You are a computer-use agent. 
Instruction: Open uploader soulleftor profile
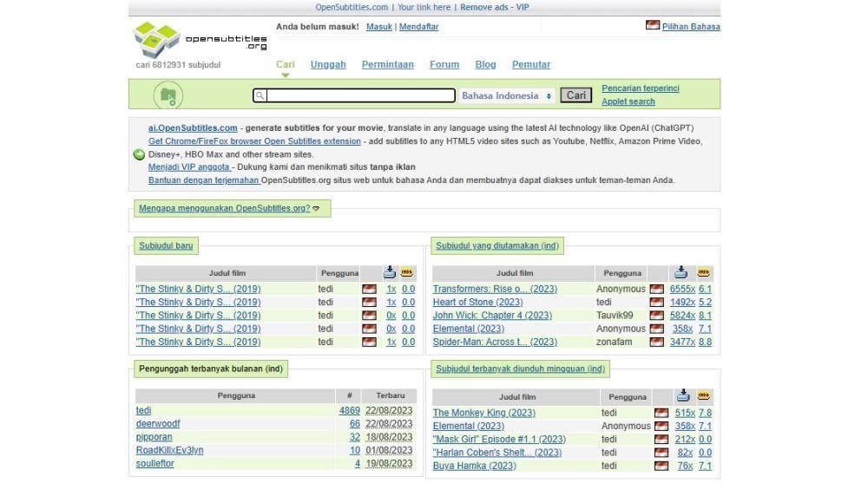point(155,464)
